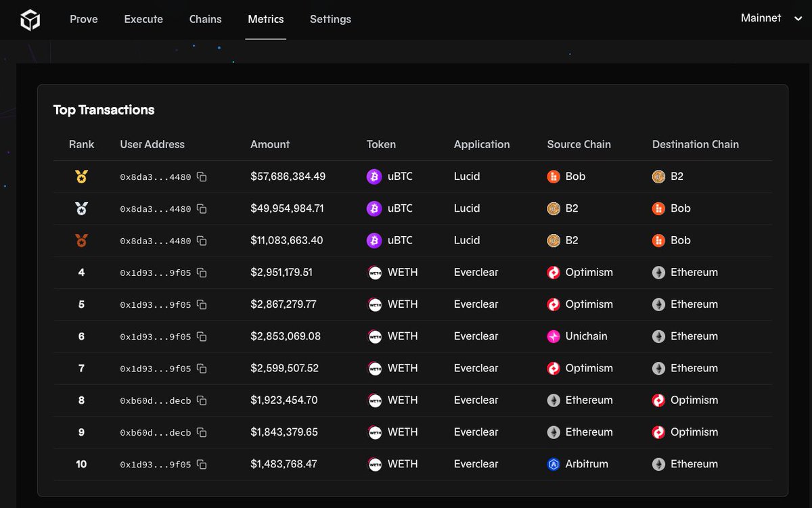Click the Rank column header
Image resolution: width=812 pixels, height=508 pixels.
click(81, 144)
